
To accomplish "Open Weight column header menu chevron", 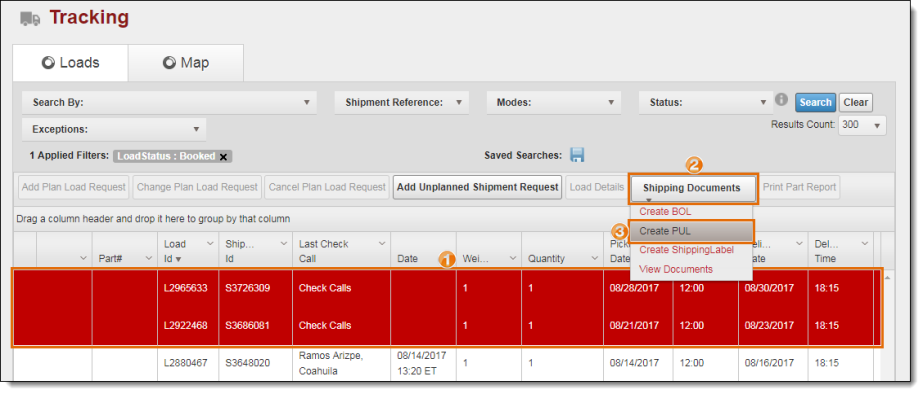I will [x=512, y=258].
